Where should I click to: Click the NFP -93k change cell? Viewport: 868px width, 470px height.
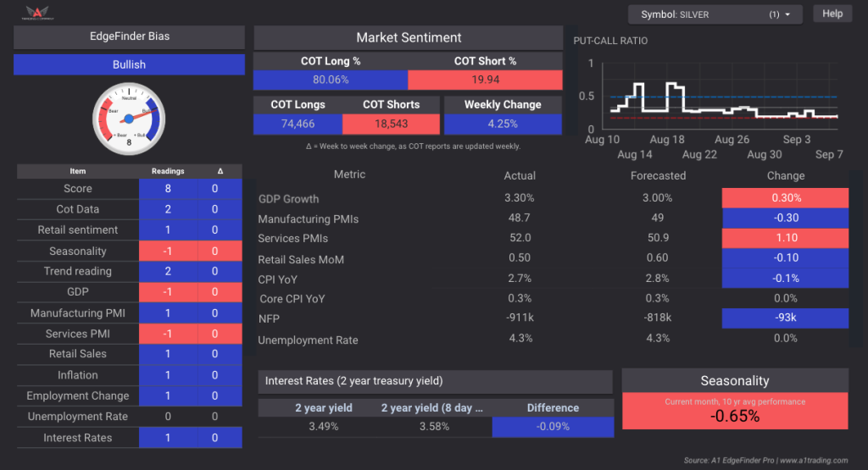pos(785,318)
